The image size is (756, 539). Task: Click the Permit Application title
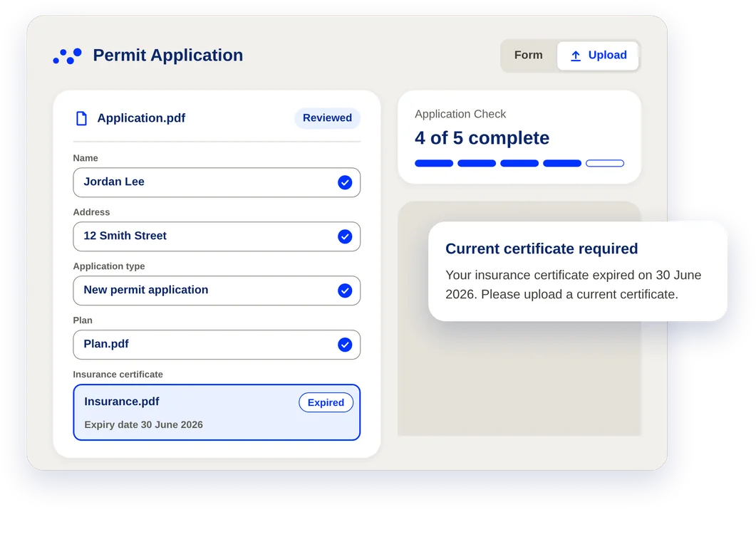(x=167, y=56)
